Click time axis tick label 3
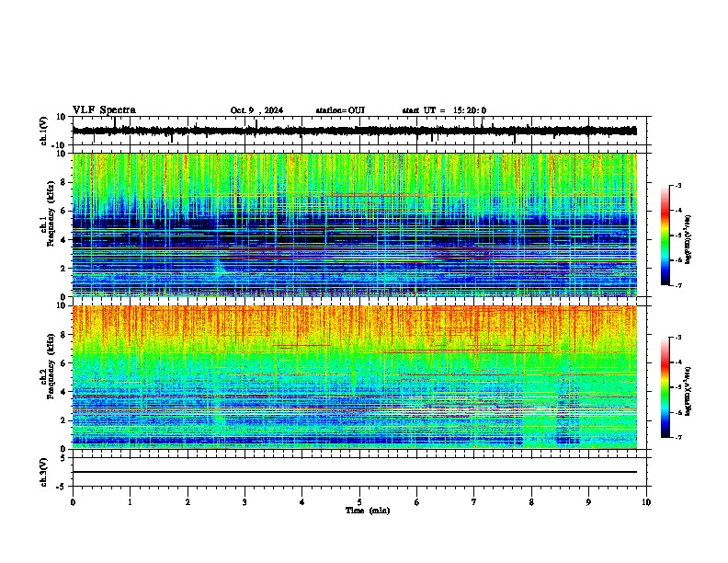The width and height of the screenshot is (728, 563). [x=245, y=502]
